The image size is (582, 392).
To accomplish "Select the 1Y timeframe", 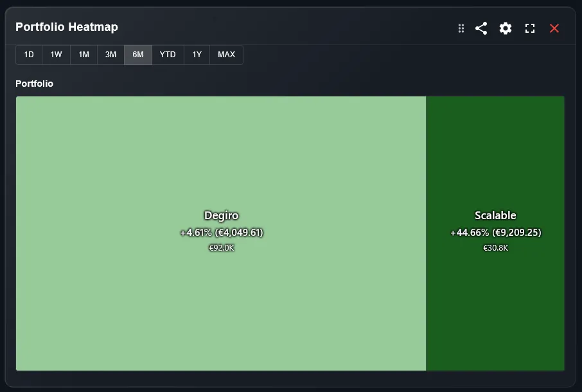I will pyautogui.click(x=197, y=55).
